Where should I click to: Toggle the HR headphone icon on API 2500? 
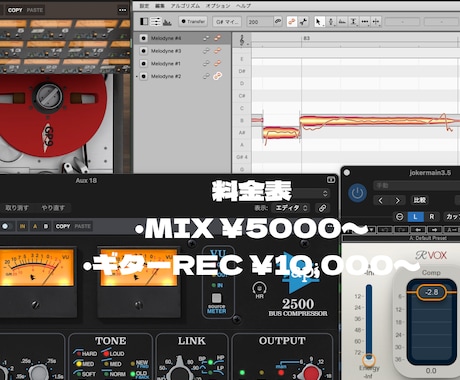(x=259, y=289)
